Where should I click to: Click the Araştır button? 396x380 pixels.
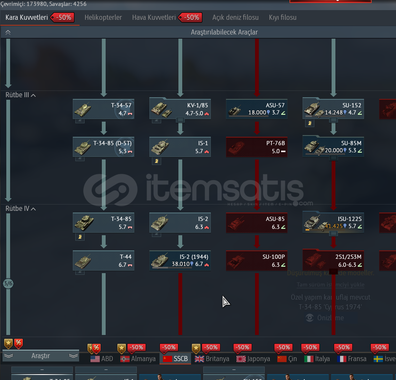(41, 356)
